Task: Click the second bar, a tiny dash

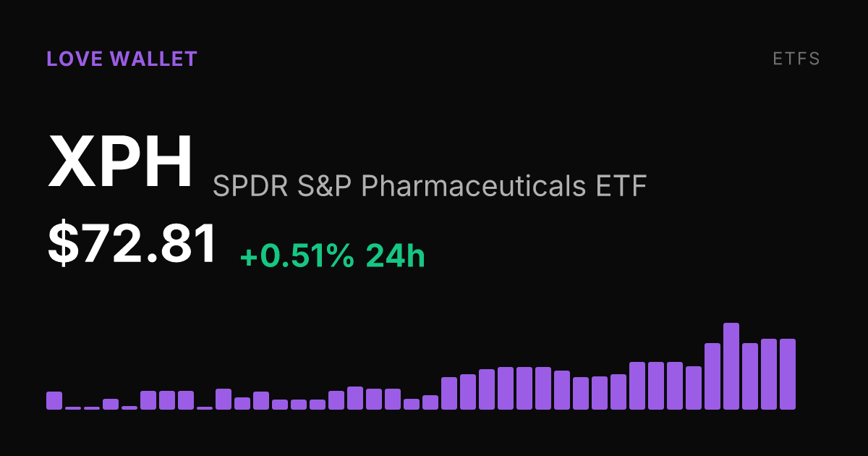Action: 73,408
